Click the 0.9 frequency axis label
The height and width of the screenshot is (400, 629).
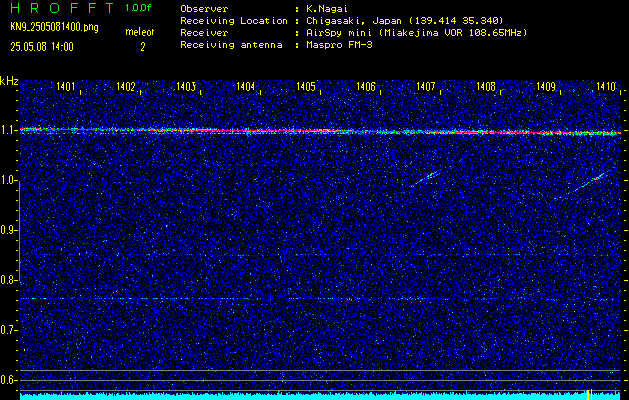click(7, 230)
